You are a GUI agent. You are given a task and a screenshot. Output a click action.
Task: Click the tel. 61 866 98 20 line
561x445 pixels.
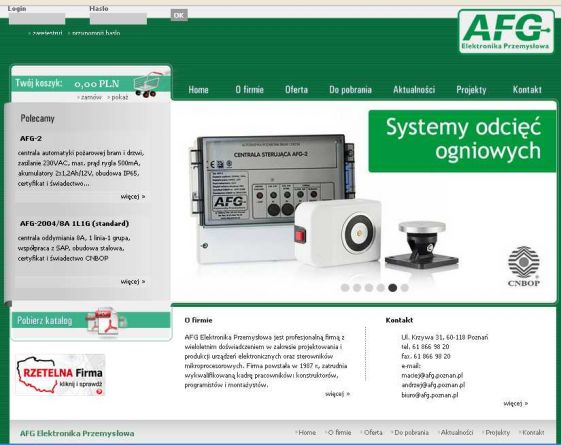tap(425, 347)
